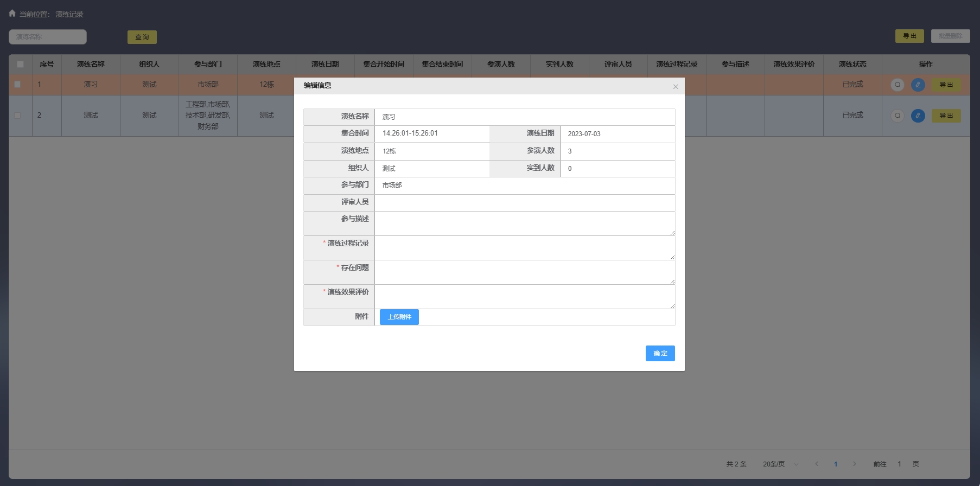Viewport: 980px width, 486px height.
Task: Open the 集合时间 time range picker
Action: pyautogui.click(x=432, y=133)
